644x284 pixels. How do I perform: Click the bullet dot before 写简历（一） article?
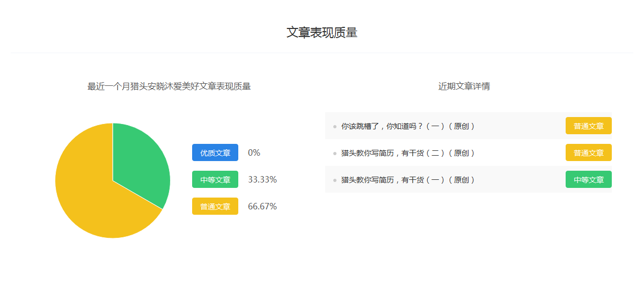tap(335, 180)
